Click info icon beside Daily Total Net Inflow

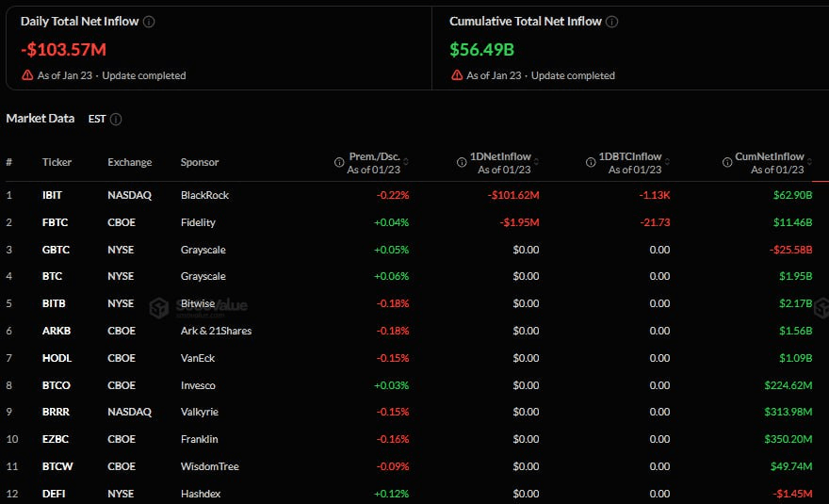149,22
